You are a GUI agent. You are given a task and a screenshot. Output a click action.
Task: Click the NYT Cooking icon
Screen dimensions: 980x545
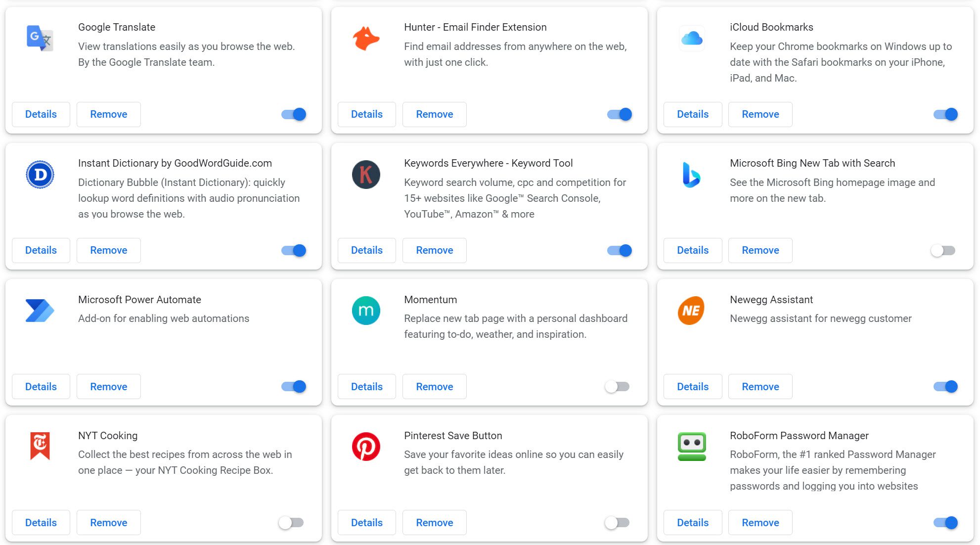tap(40, 446)
